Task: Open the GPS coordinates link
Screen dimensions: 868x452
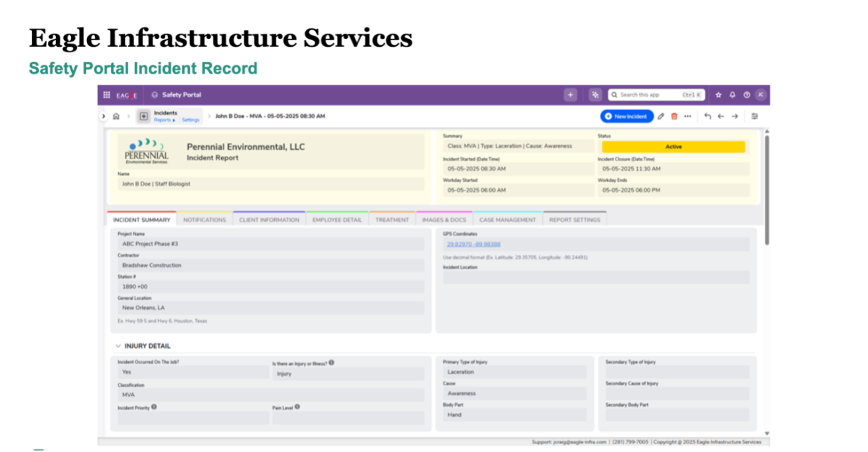Action: coord(473,244)
